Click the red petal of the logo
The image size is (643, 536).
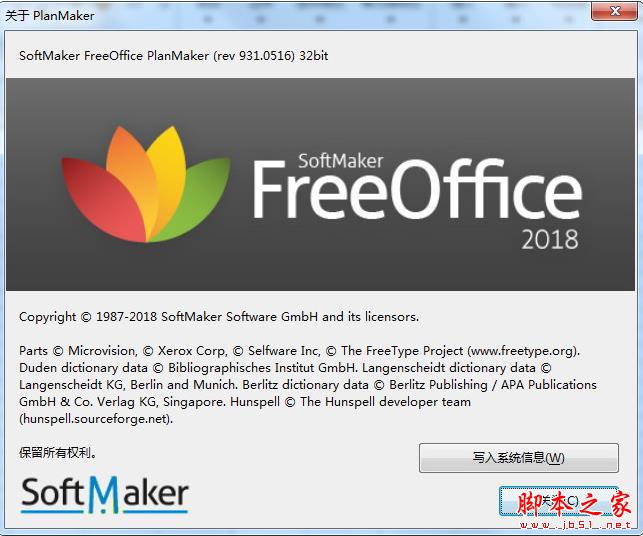pyautogui.click(x=103, y=199)
